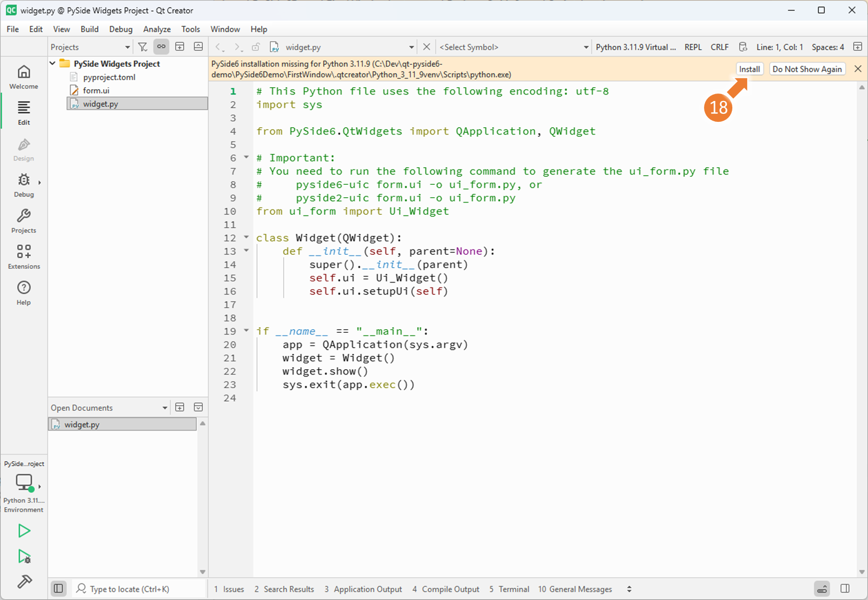Screen dimensions: 868x600
Task: Go forward in navigation history
Action: click(238, 47)
